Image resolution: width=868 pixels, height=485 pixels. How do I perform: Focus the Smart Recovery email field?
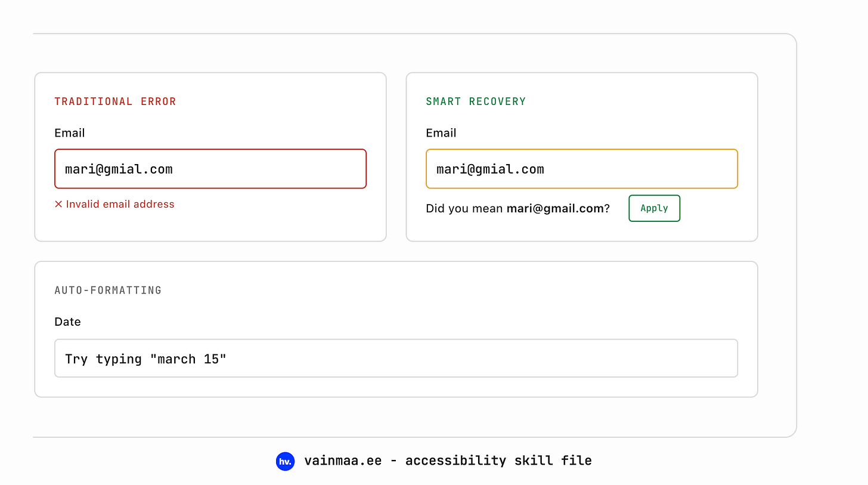[582, 169]
